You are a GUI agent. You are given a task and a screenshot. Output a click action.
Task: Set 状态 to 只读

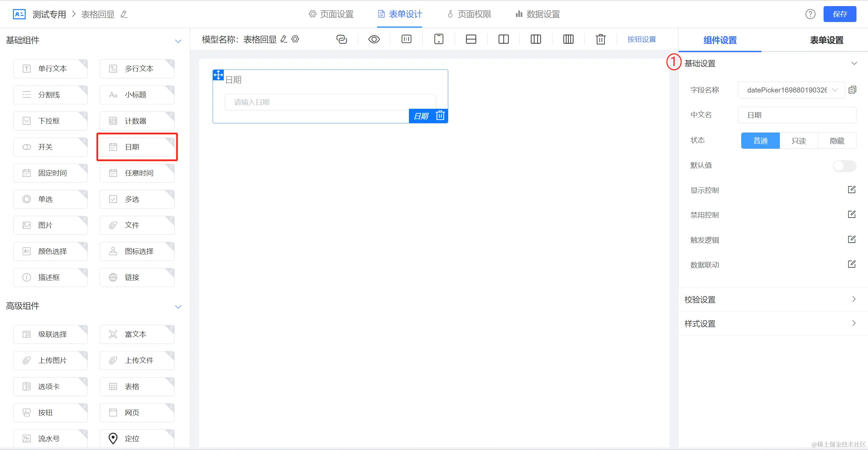pyautogui.click(x=798, y=141)
